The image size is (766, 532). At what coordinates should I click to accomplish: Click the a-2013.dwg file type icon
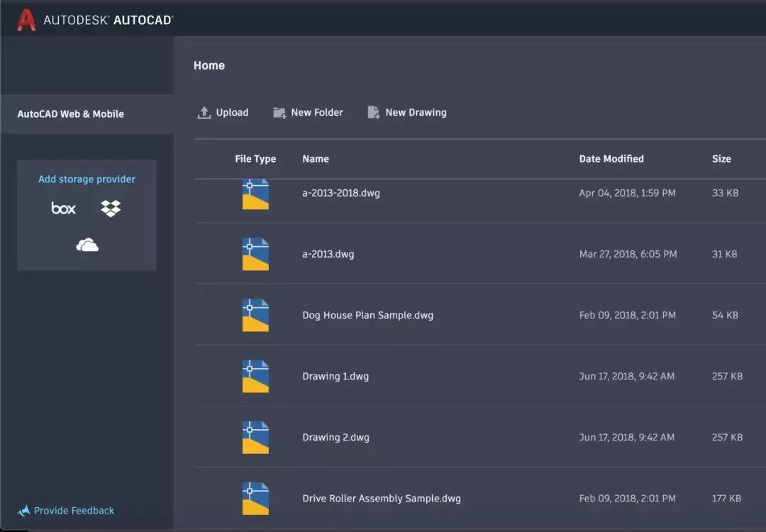255,254
